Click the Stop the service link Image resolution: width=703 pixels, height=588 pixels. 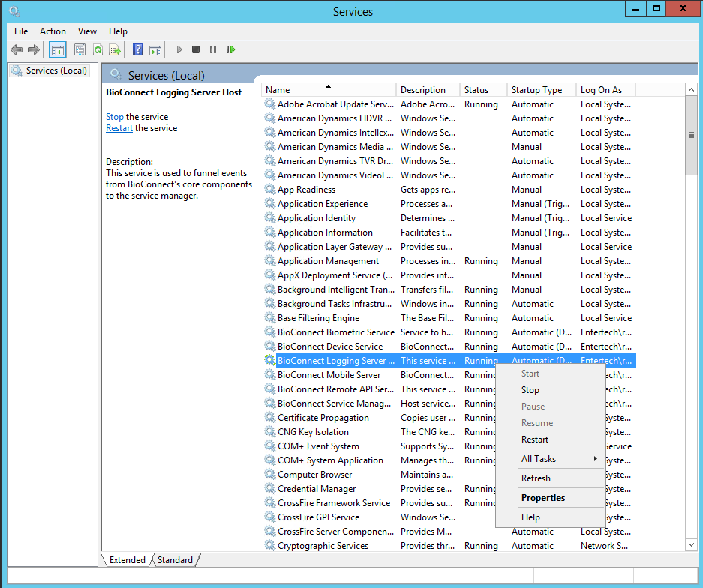tap(114, 117)
